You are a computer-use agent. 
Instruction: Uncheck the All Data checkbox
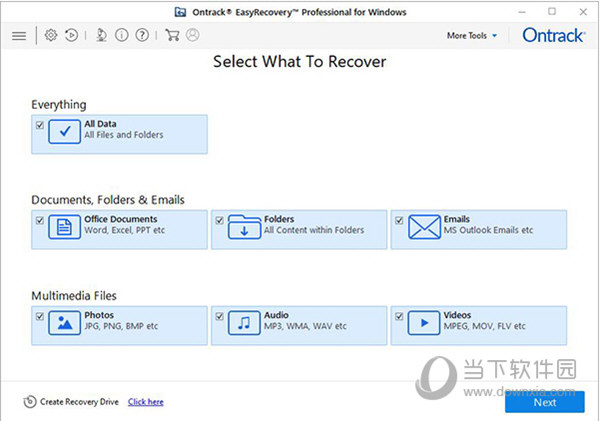[x=40, y=125]
